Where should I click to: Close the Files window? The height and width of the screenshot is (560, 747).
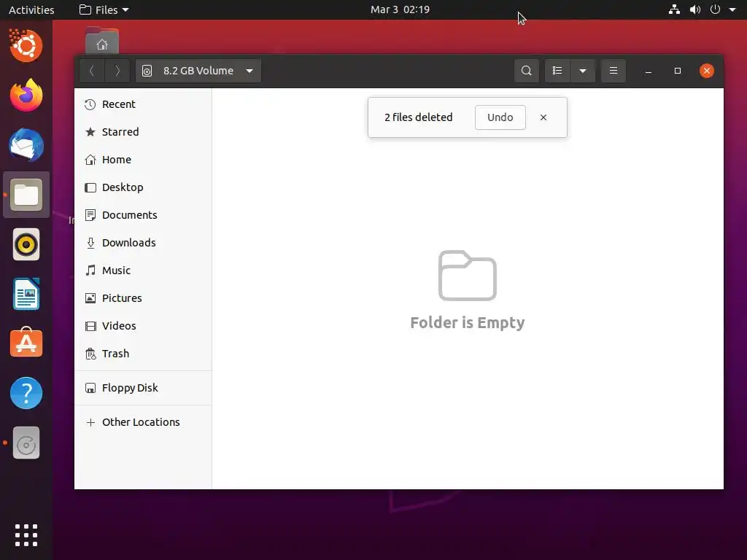(706, 71)
